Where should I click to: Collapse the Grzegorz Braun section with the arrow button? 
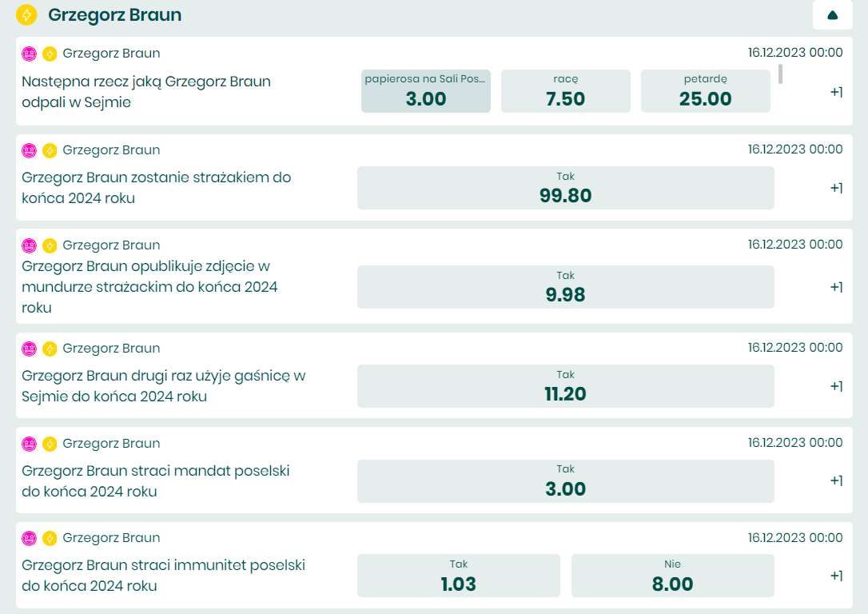coord(832,15)
